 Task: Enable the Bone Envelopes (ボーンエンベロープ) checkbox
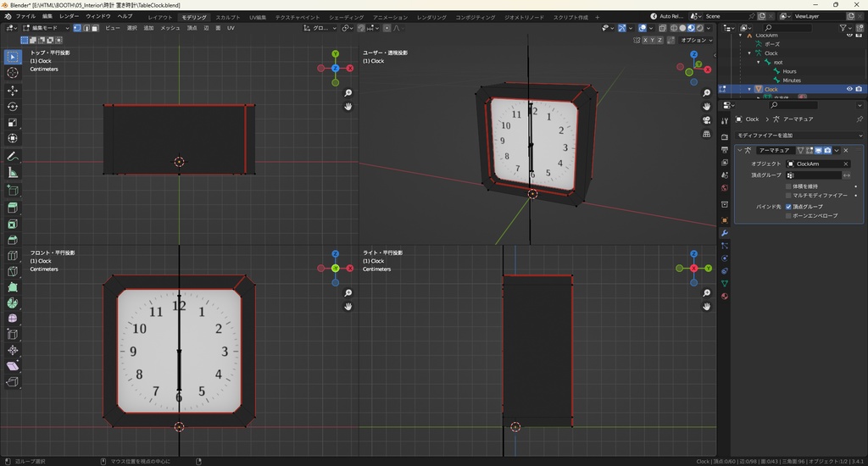tap(789, 216)
